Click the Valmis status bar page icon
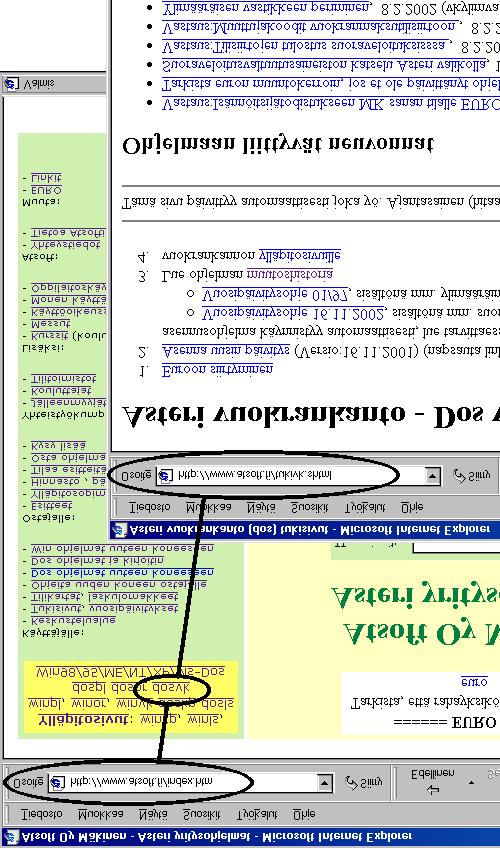 coord(11,85)
